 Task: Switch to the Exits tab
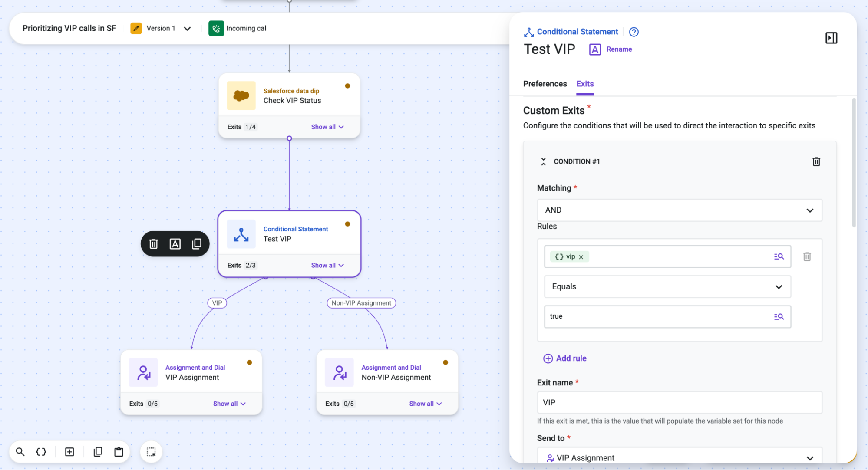coord(584,84)
